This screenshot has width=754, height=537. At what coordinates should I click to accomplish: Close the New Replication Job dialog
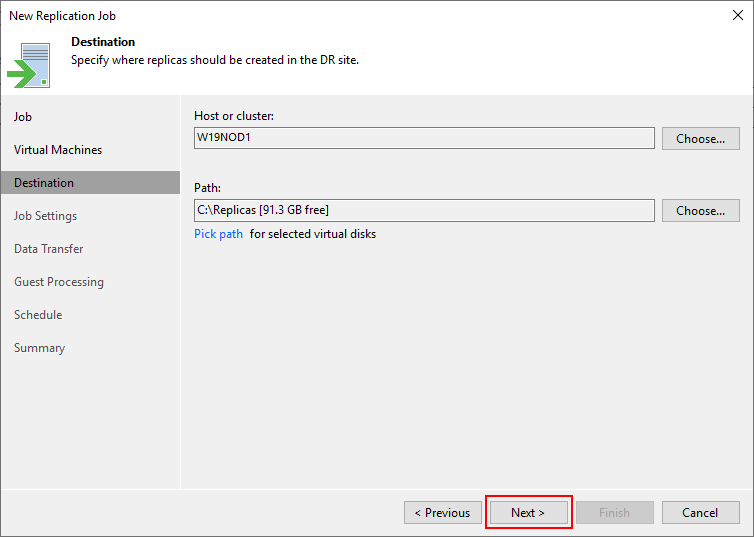[738, 15]
